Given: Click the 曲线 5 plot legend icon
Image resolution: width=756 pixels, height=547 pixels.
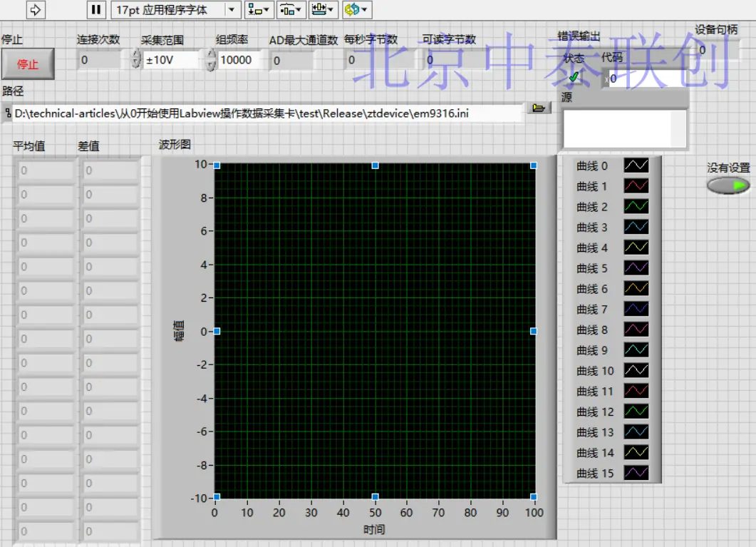Looking at the screenshot, I should pos(636,268).
